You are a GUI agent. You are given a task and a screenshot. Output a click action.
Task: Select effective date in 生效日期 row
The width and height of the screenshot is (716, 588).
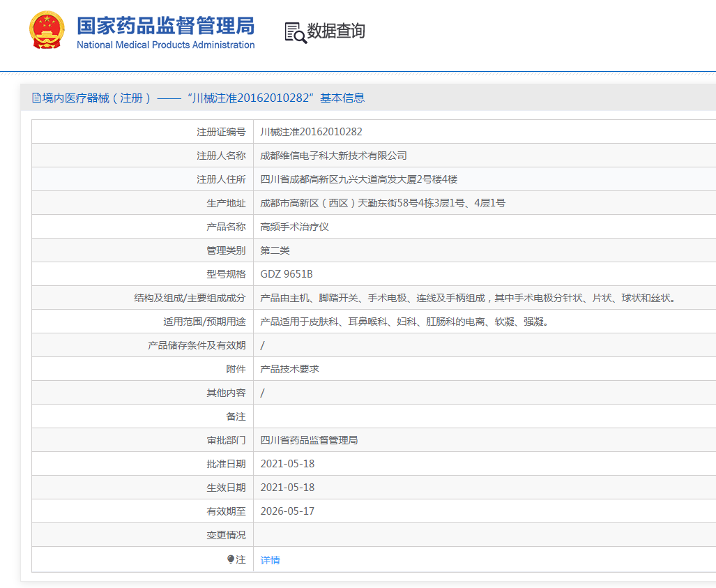[287, 488]
